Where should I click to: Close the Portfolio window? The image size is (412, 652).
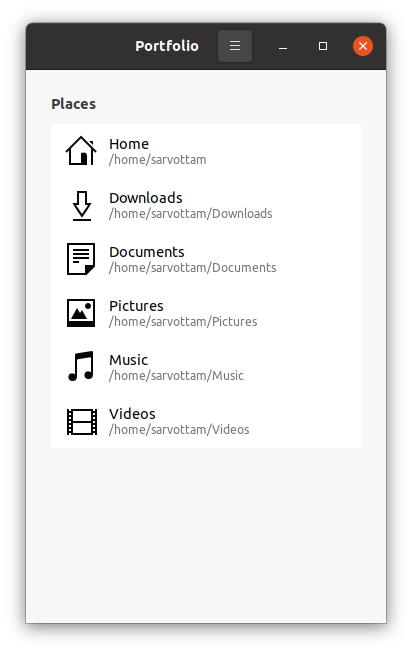click(363, 46)
